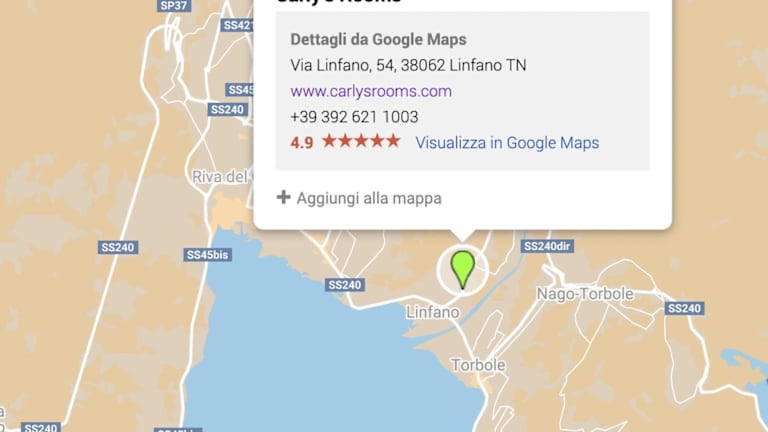The width and height of the screenshot is (768, 432).
Task: Click the Via Linfano address text
Action: 408,65
